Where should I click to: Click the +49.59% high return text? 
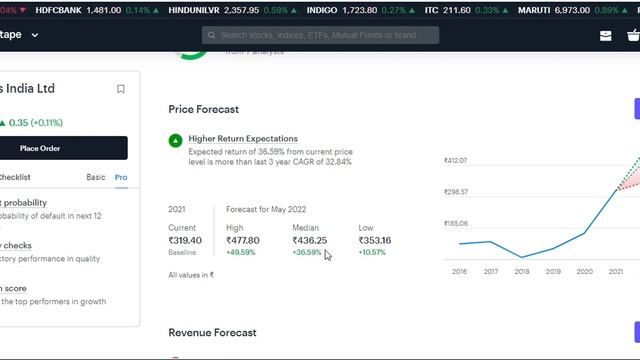(x=241, y=252)
